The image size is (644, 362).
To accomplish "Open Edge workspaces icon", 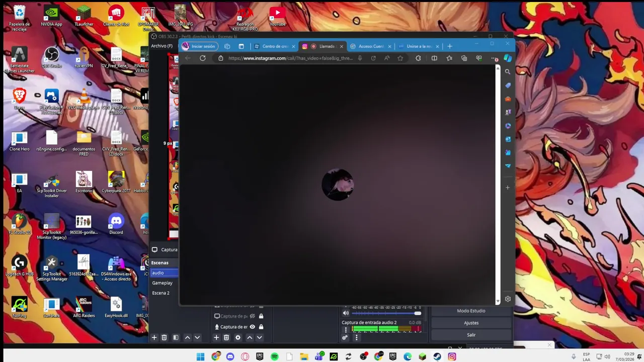I will pos(227,46).
